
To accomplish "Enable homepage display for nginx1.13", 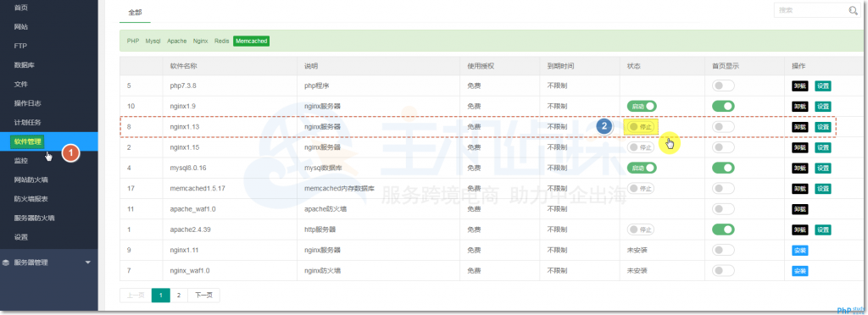I will coord(723,126).
